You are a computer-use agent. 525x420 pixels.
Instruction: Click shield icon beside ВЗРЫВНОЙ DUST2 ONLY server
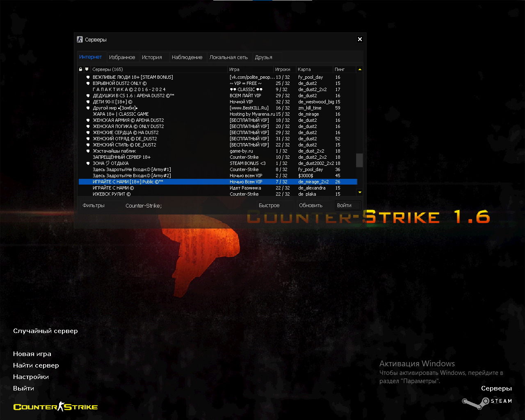88,83
